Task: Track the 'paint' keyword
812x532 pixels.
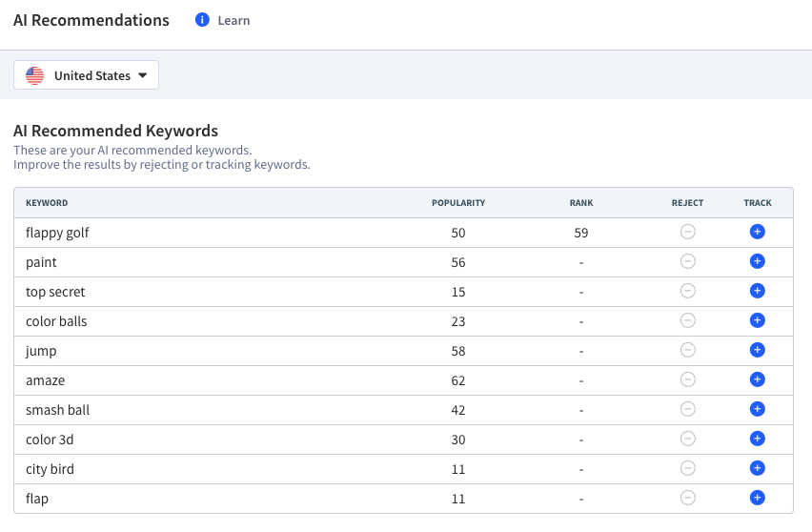Action: 757,261
